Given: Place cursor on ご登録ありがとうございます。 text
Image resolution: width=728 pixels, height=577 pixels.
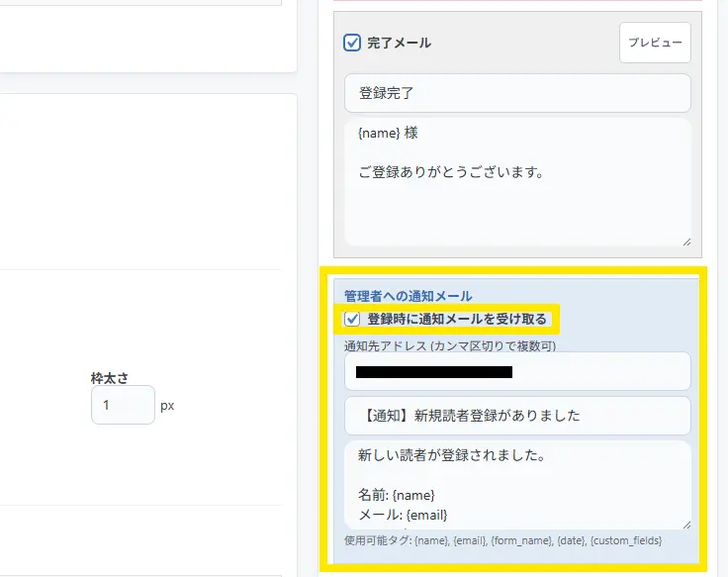Looking at the screenshot, I should point(451,172).
